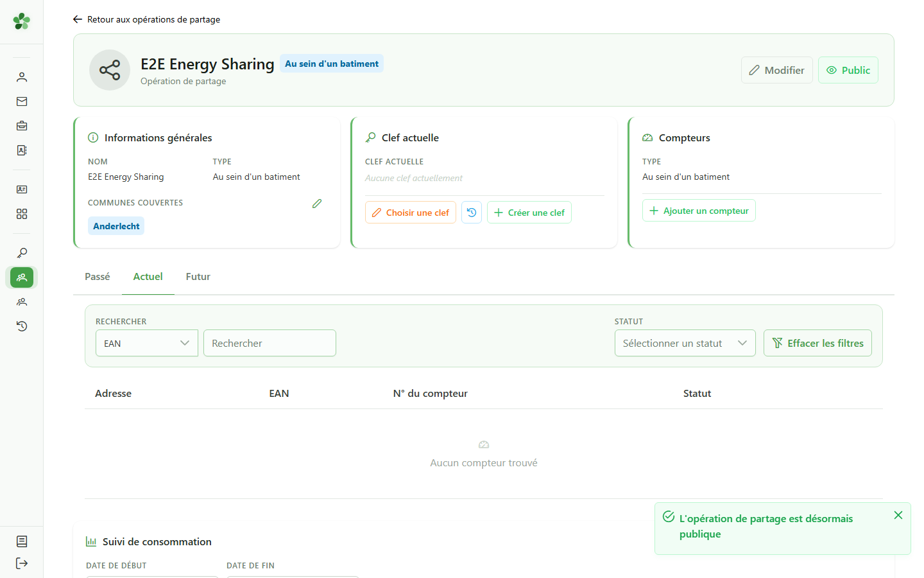Switch to the Passé tab

pyautogui.click(x=98, y=277)
